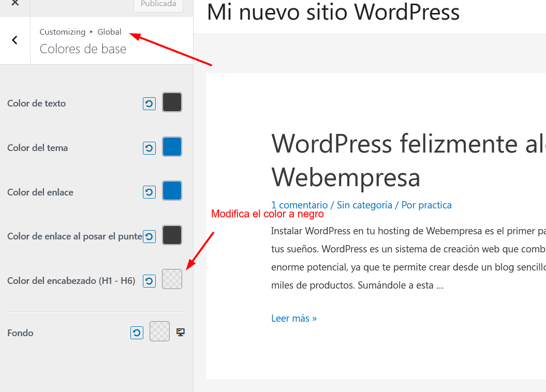
Task: Reset the link hover color value
Action: [x=149, y=236]
